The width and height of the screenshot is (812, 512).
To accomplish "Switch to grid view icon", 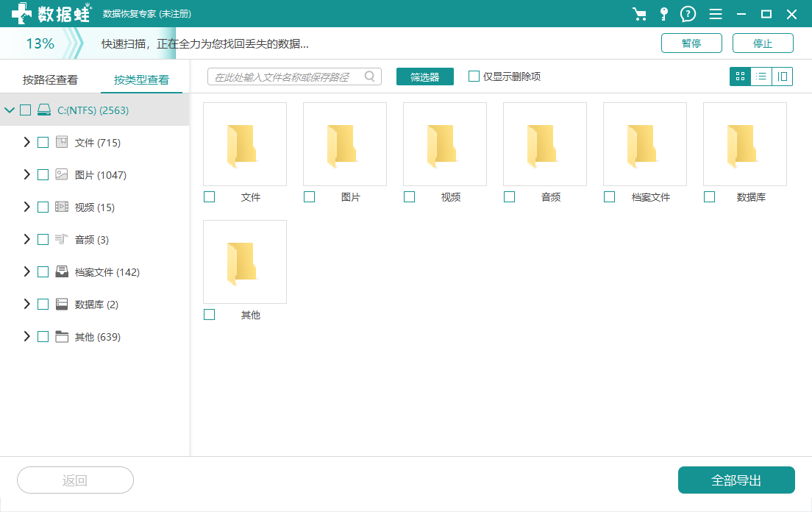I will point(739,76).
